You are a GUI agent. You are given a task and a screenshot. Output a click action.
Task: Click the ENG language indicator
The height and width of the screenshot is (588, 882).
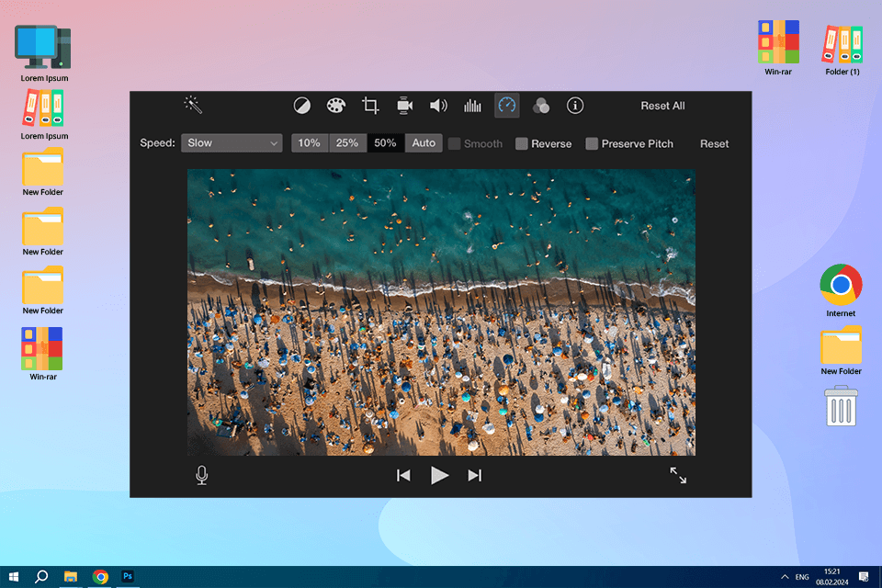pyautogui.click(x=802, y=577)
